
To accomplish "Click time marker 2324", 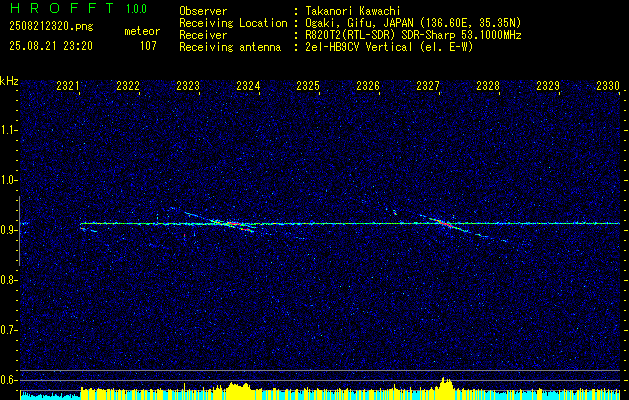I will (248, 85).
